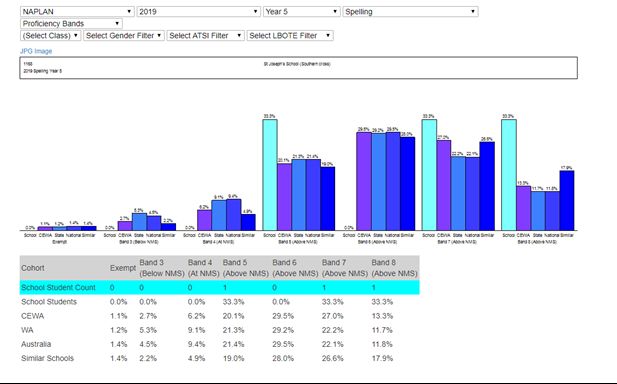
Task: Click the CEWA purple bar in Band 6
Action: (x=364, y=181)
